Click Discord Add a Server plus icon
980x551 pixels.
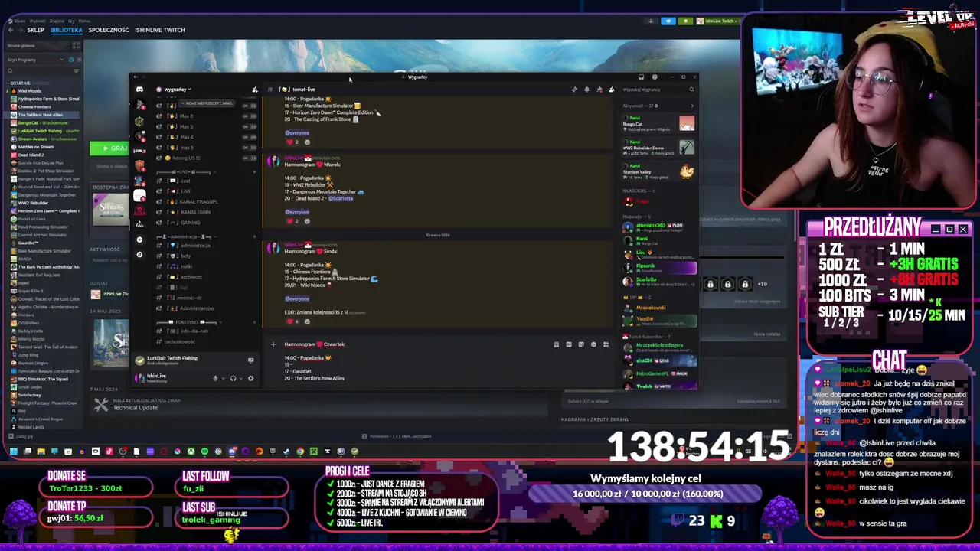pos(139,240)
